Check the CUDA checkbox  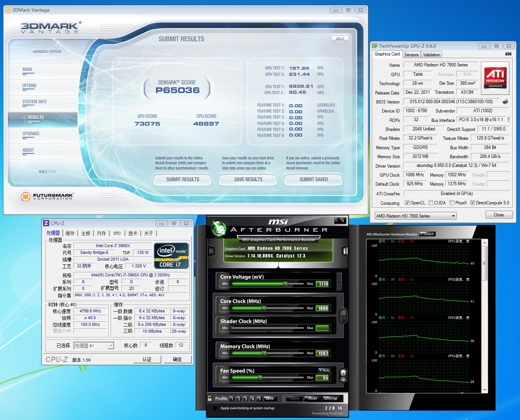(x=431, y=203)
